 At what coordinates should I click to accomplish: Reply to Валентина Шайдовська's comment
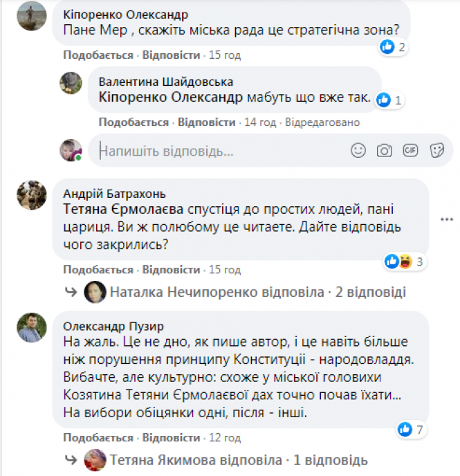click(x=207, y=122)
